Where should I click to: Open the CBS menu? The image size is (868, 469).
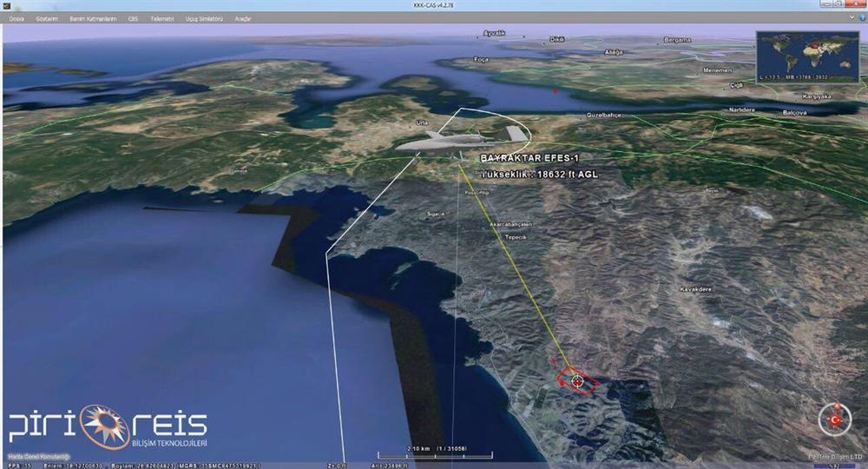(133, 17)
